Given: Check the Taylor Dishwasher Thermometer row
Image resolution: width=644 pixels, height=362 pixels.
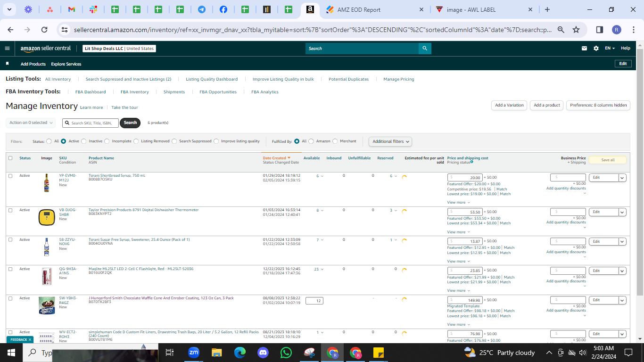Looking at the screenshot, I should (10, 210).
